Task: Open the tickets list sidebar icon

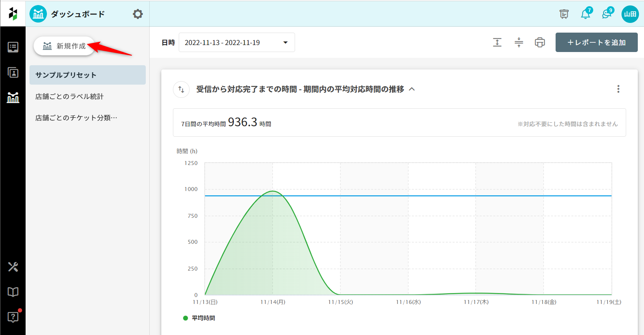Action: click(x=13, y=47)
